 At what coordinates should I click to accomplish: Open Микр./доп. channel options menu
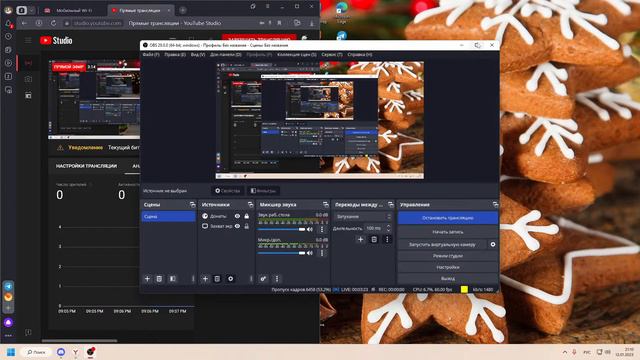click(x=322, y=253)
